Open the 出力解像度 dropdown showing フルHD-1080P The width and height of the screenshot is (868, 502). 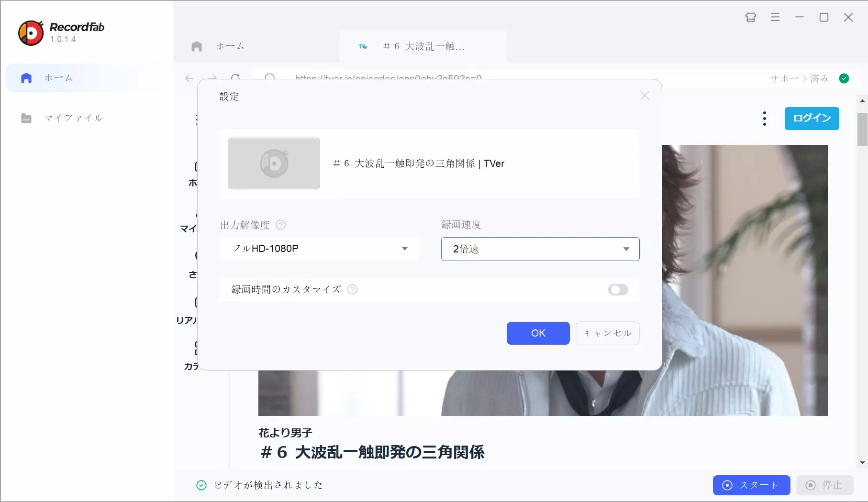[x=319, y=249]
